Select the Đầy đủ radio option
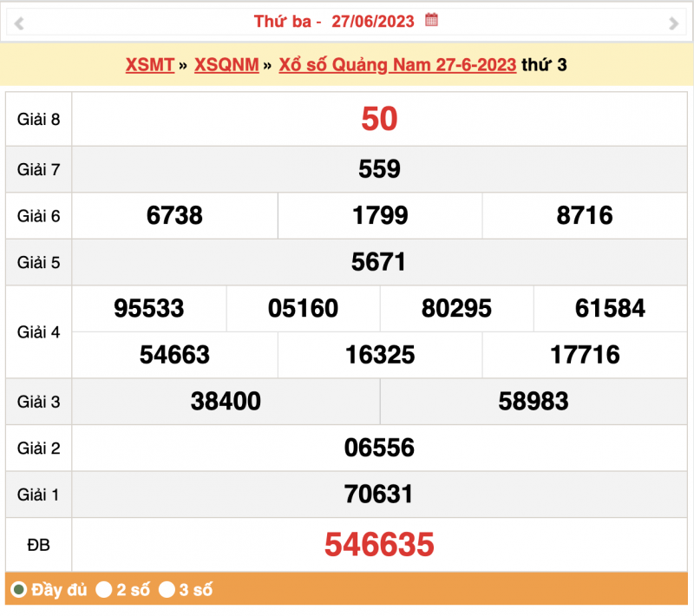Viewport: 694px width, 616px height. coord(18,590)
